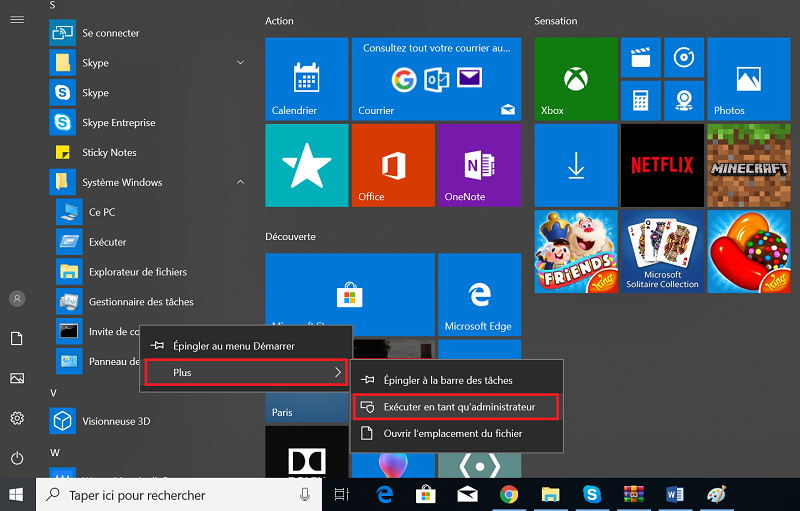Select Exécuter en tant qu'administrateur

457,407
